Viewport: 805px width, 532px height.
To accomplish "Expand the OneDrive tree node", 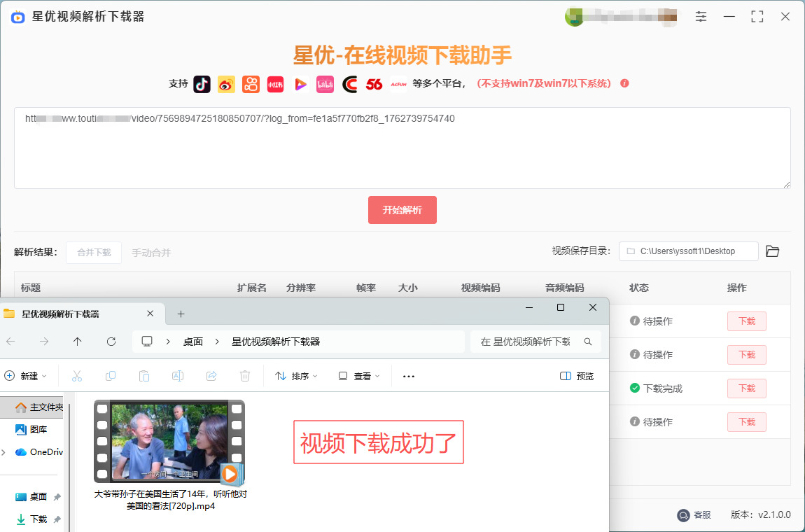I will tap(4, 452).
